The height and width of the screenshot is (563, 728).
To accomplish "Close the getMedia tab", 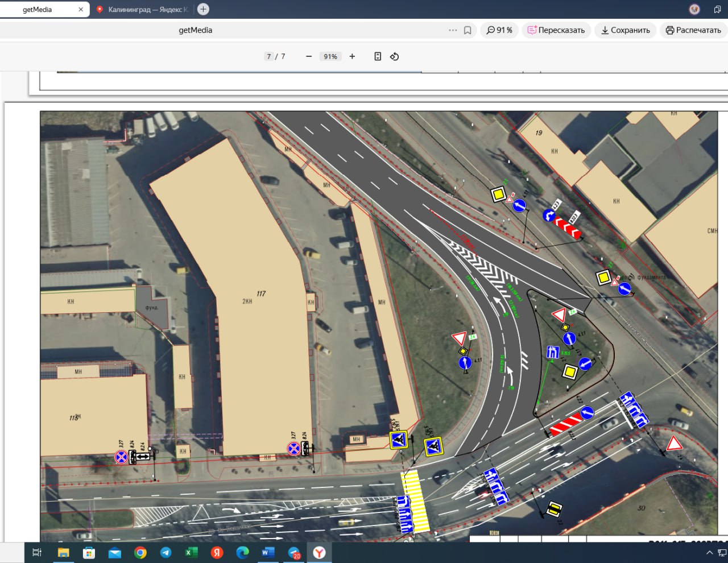I will click(x=81, y=10).
